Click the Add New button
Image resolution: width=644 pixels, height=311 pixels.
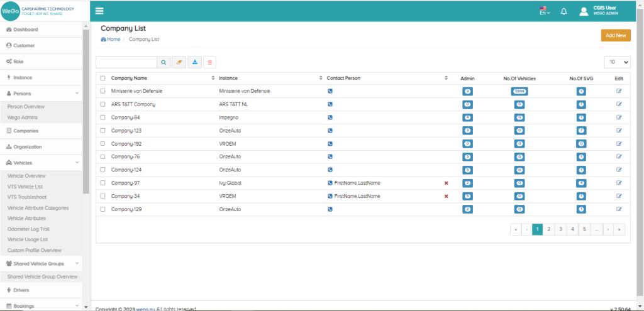point(615,35)
